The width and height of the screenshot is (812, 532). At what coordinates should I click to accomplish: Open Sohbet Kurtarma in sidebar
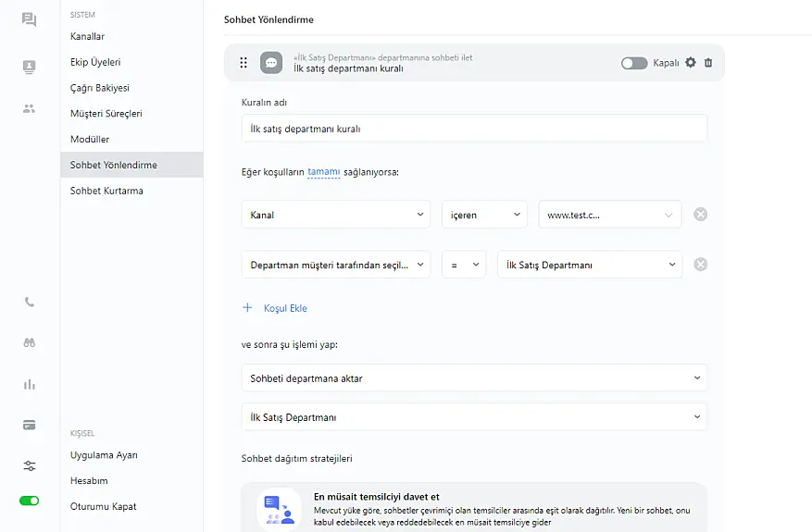(106, 191)
